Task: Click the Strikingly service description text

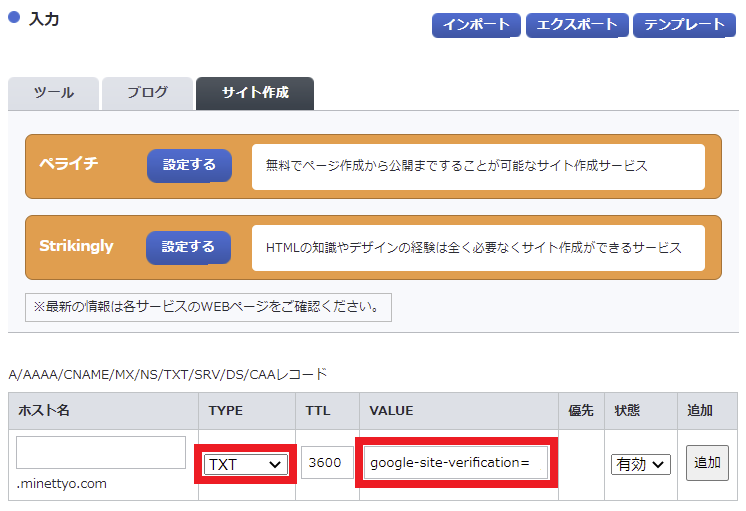Action: tap(473, 248)
